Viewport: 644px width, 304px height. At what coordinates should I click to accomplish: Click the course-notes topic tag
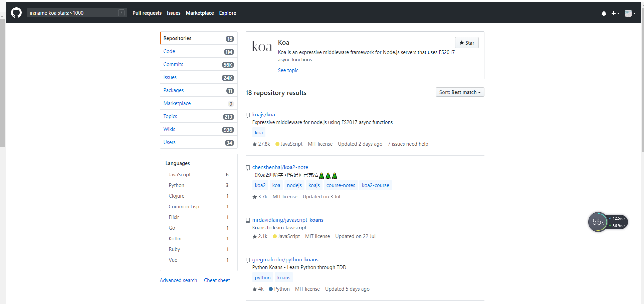click(341, 185)
